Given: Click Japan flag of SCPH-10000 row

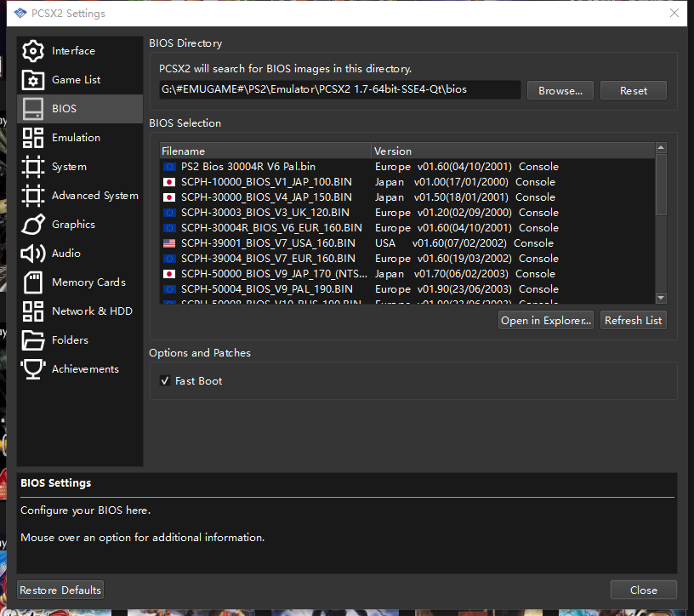Looking at the screenshot, I should (169, 182).
